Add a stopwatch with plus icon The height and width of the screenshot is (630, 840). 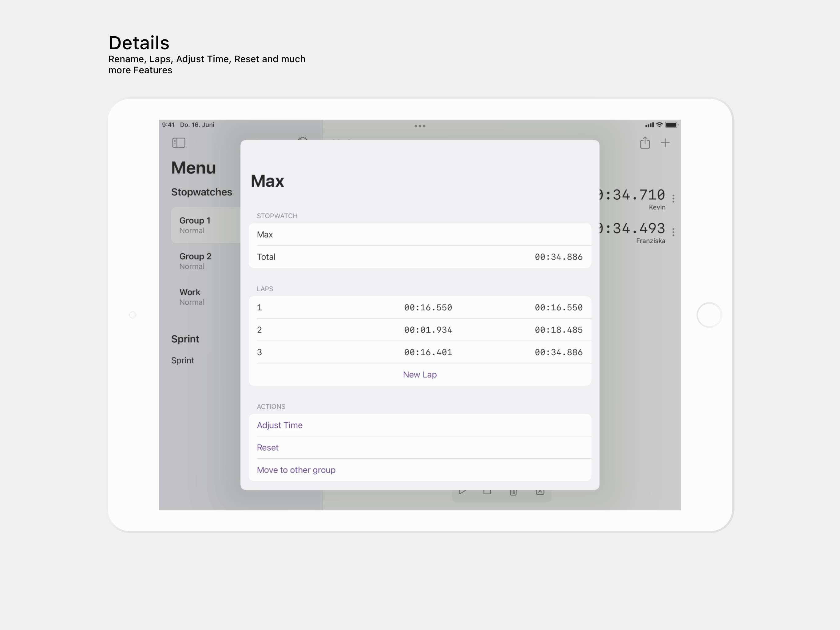coord(665,143)
